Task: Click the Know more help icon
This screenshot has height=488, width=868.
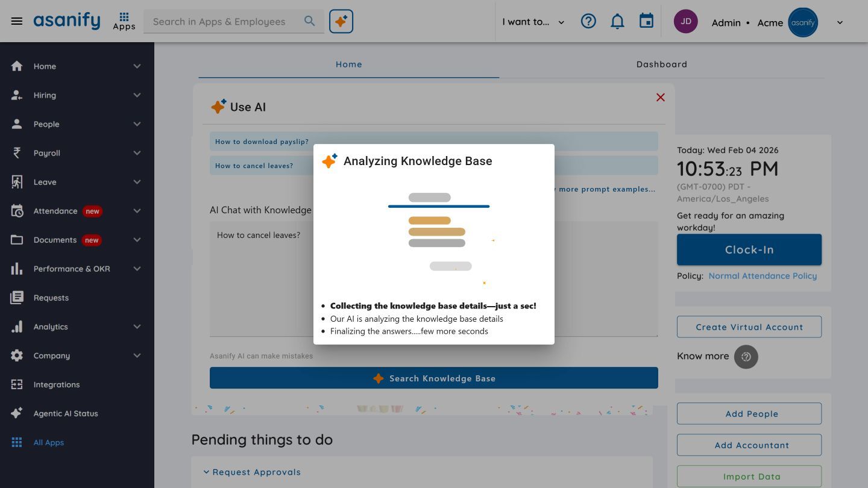Action: pos(746,357)
